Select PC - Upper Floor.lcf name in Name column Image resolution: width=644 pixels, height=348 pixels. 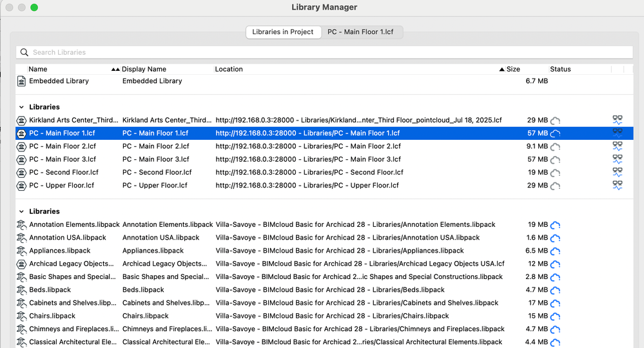(x=62, y=186)
